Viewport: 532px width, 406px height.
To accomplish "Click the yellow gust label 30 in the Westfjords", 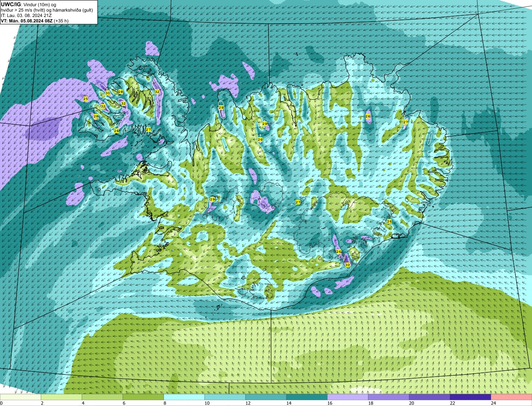I will pos(107,93).
